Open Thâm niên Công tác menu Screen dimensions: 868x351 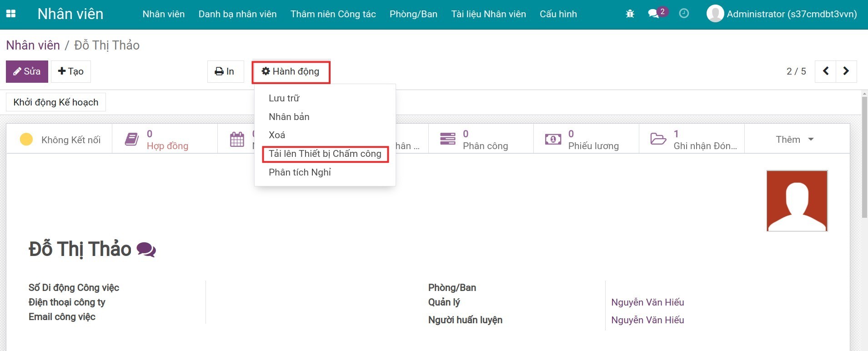[x=333, y=14]
